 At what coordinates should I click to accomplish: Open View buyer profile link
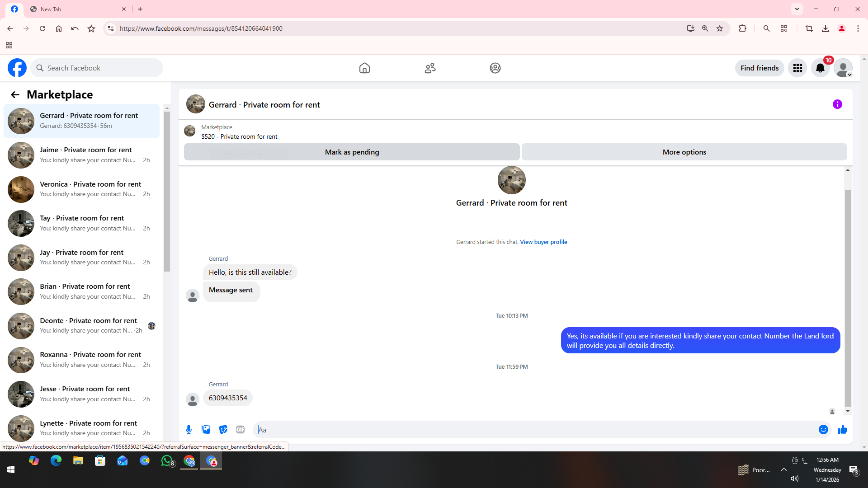click(543, 242)
